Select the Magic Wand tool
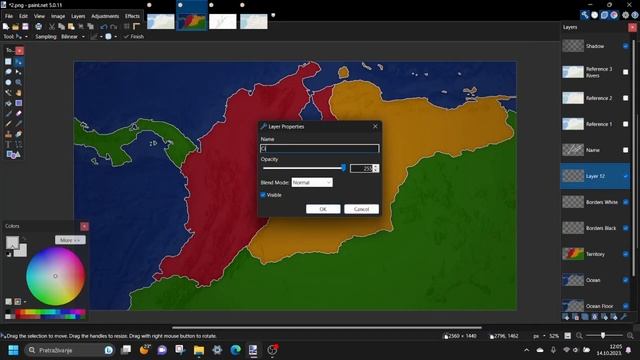 (8, 93)
